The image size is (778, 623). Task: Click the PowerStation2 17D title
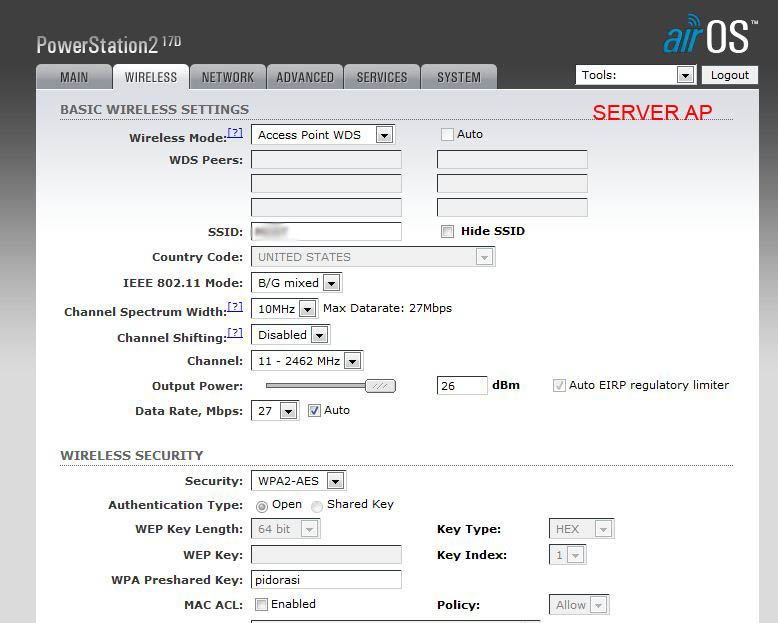point(109,44)
